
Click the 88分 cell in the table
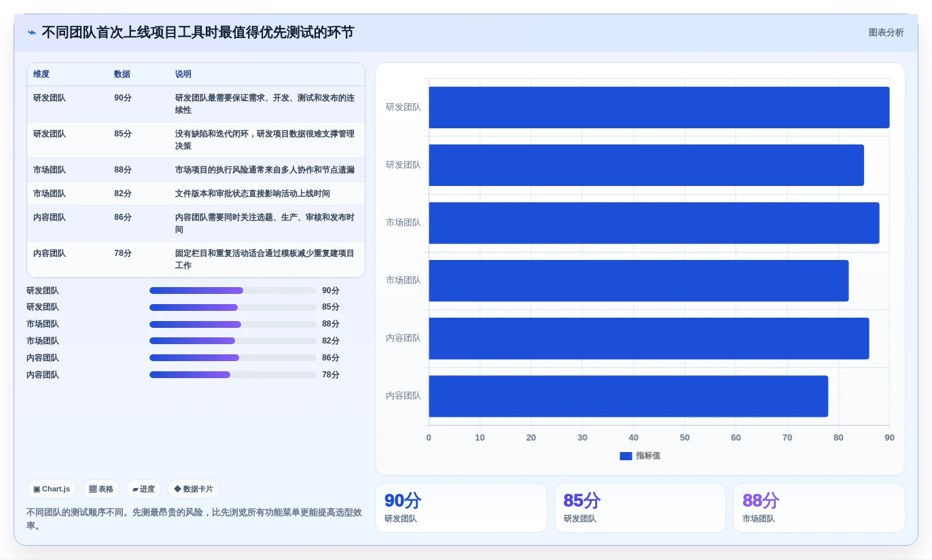pos(123,170)
